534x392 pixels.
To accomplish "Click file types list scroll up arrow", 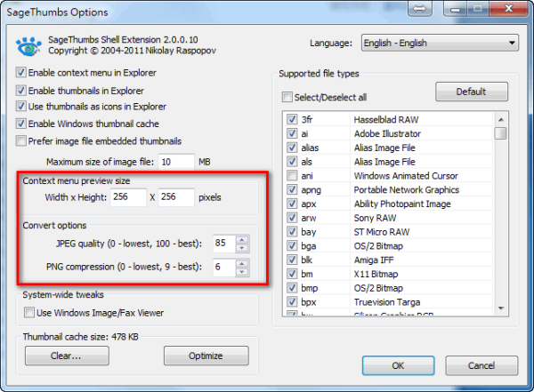I will (500, 119).
